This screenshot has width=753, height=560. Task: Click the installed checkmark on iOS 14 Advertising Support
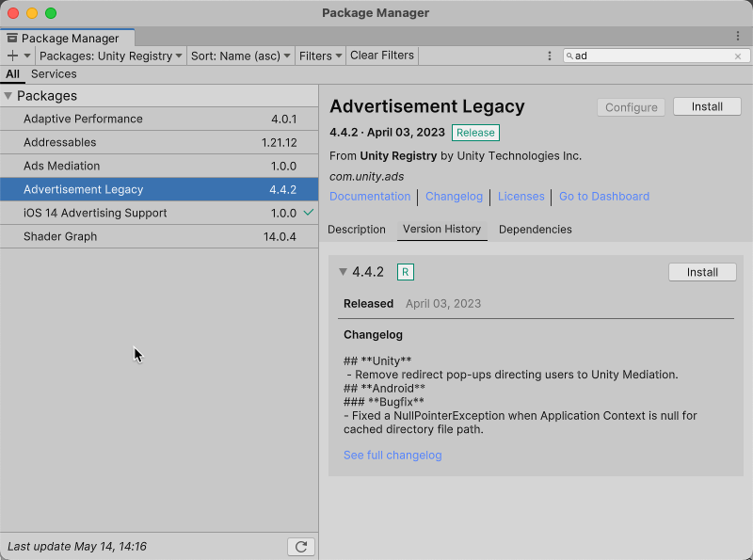tap(309, 213)
